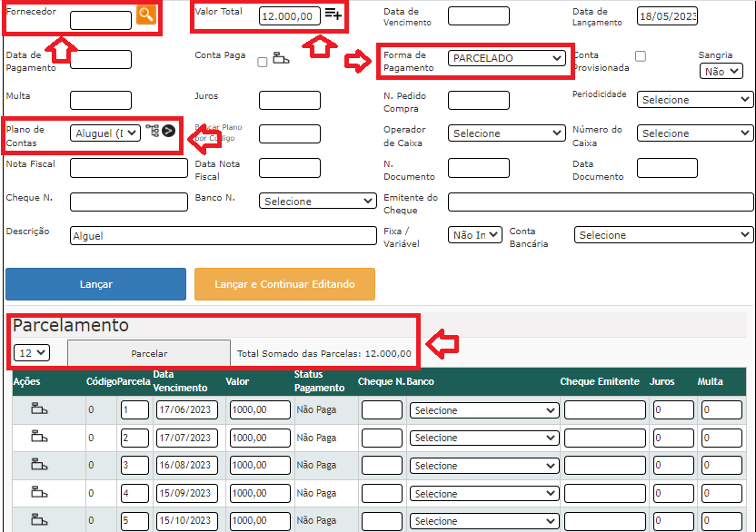Click the orange Fornecedor search magnifier icon
The height and width of the screenshot is (532, 756).
click(x=145, y=14)
